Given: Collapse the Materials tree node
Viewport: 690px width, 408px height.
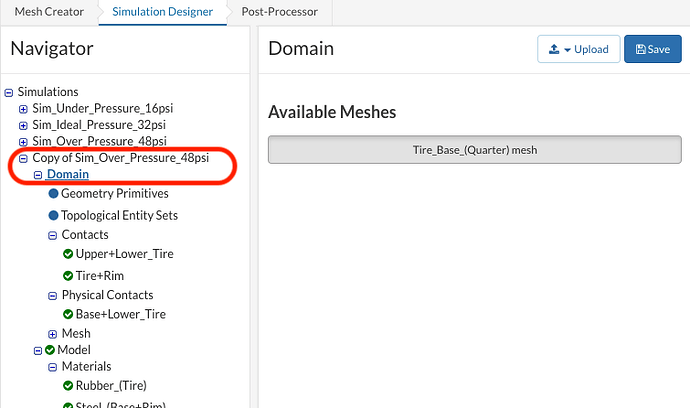Looking at the screenshot, I should point(53,367).
